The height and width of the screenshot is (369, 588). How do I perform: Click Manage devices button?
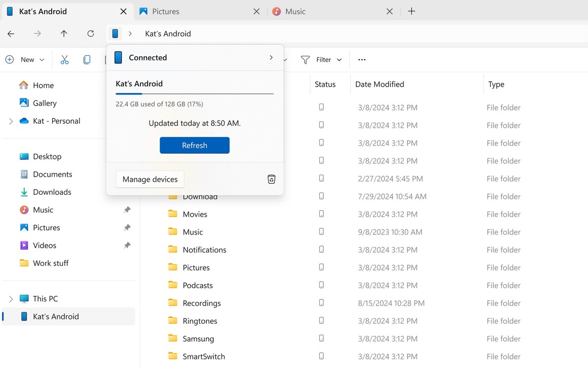click(x=150, y=180)
